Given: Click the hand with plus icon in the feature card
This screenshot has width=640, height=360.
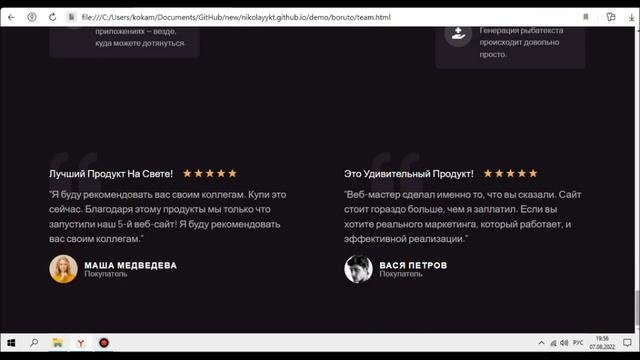Looking at the screenshot, I should tap(458, 33).
